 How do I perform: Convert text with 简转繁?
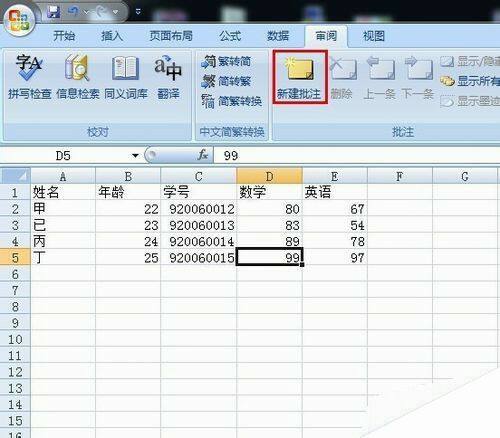pos(227,81)
